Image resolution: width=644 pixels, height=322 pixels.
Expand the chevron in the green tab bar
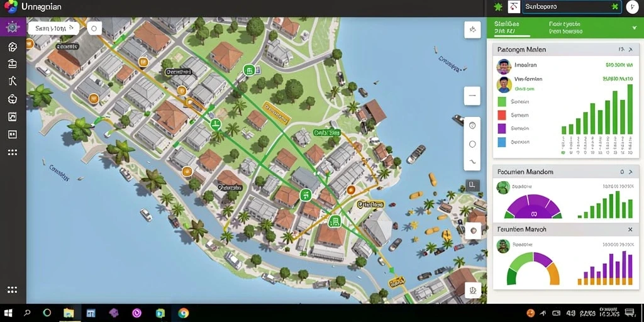(635, 27)
